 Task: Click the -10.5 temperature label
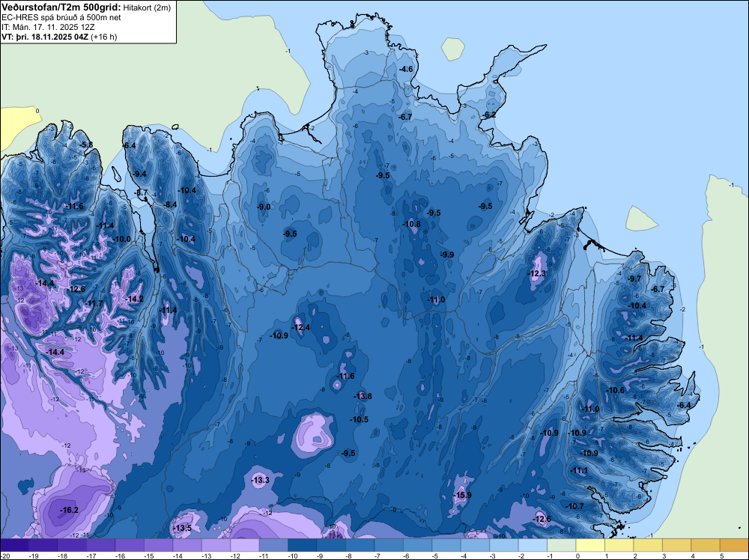359,420
